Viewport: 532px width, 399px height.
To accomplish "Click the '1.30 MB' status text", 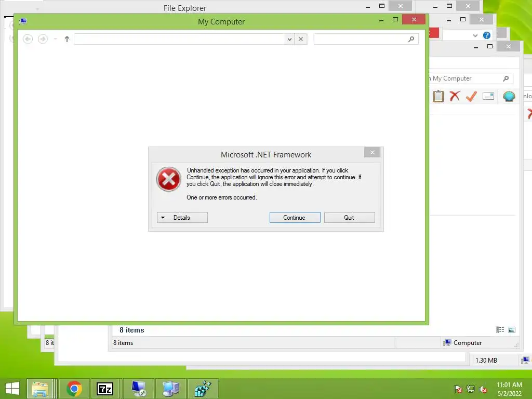I will click(486, 361).
